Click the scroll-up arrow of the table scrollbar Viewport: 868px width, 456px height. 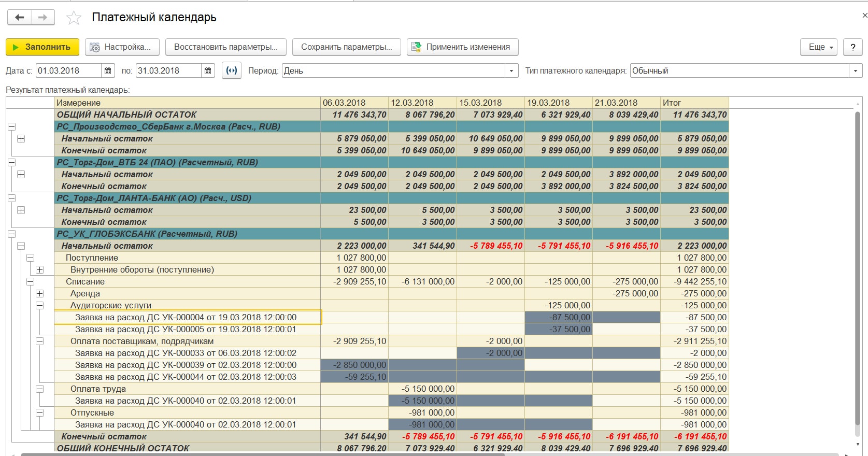click(x=858, y=104)
